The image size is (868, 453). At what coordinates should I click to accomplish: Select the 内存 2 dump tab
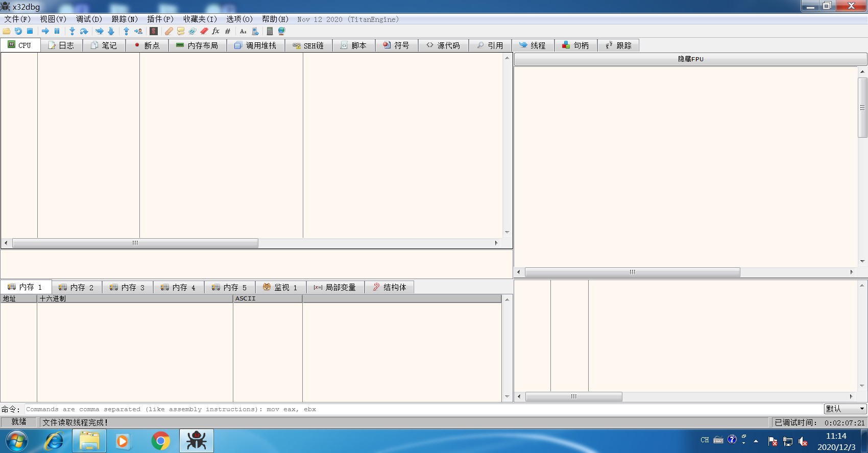tap(77, 287)
